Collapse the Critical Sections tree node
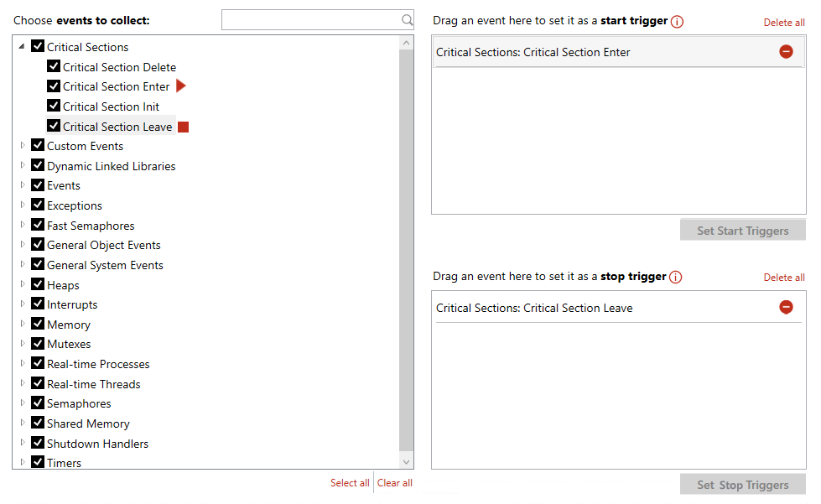 [22, 47]
